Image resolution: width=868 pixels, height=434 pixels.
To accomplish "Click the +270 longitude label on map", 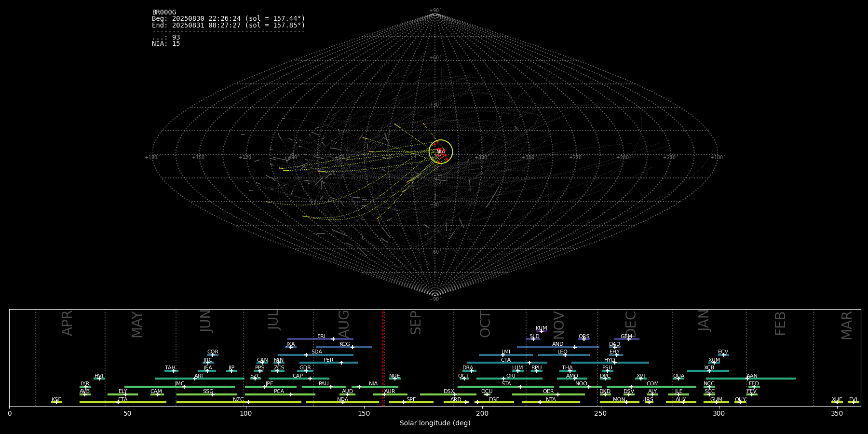I will click(x=575, y=157).
